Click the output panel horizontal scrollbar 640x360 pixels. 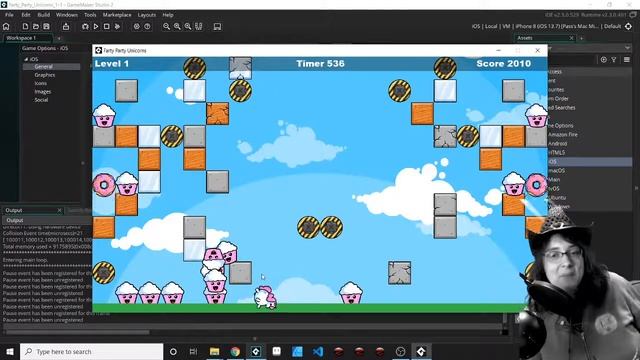(x=78, y=332)
